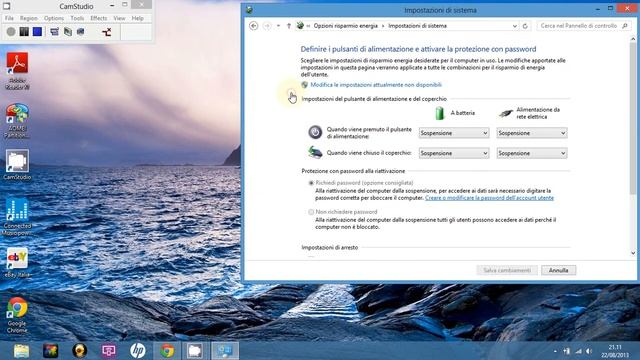Open File Explorer from the taskbar

tap(21, 351)
